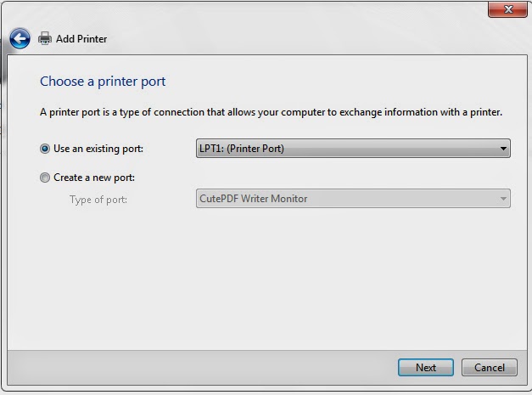Click the 'Use an existing port:' label text
Image resolution: width=532 pixels, height=395 pixels.
pos(98,149)
